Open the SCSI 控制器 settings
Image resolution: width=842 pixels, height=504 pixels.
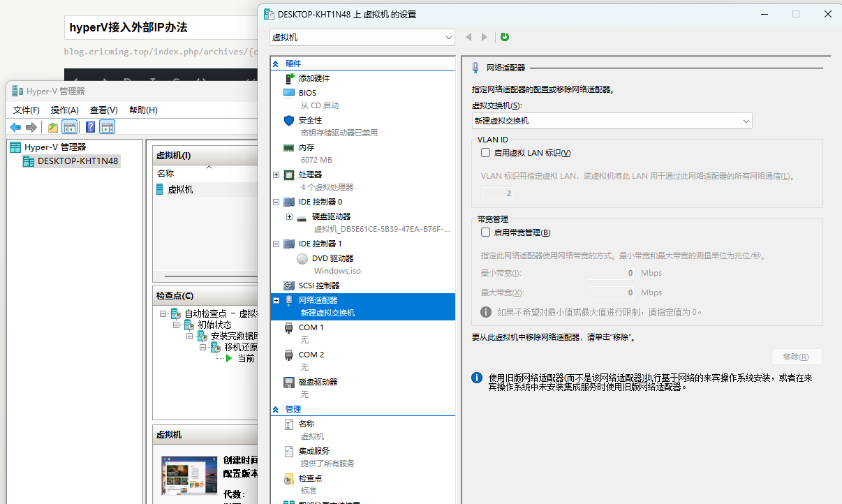[x=318, y=286]
